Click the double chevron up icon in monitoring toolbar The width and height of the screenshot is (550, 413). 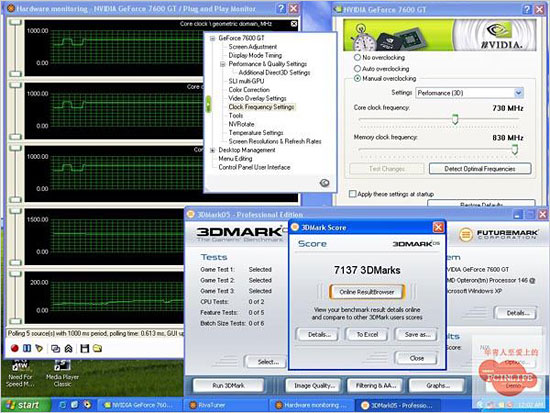click(68, 348)
